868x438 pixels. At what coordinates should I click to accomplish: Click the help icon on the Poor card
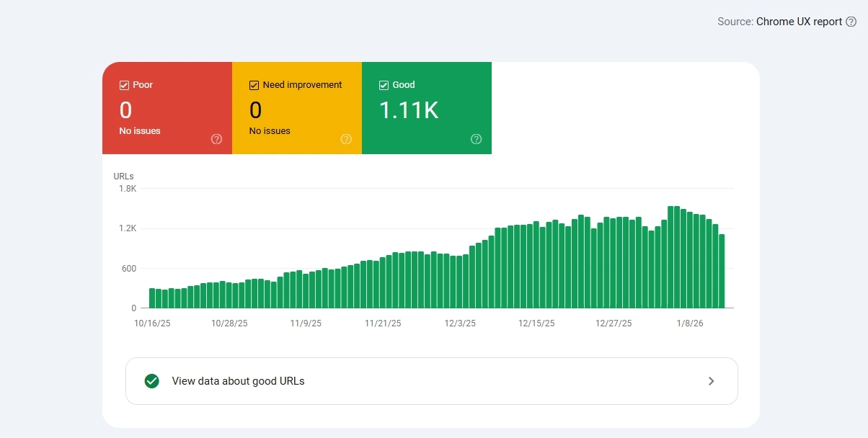click(216, 139)
